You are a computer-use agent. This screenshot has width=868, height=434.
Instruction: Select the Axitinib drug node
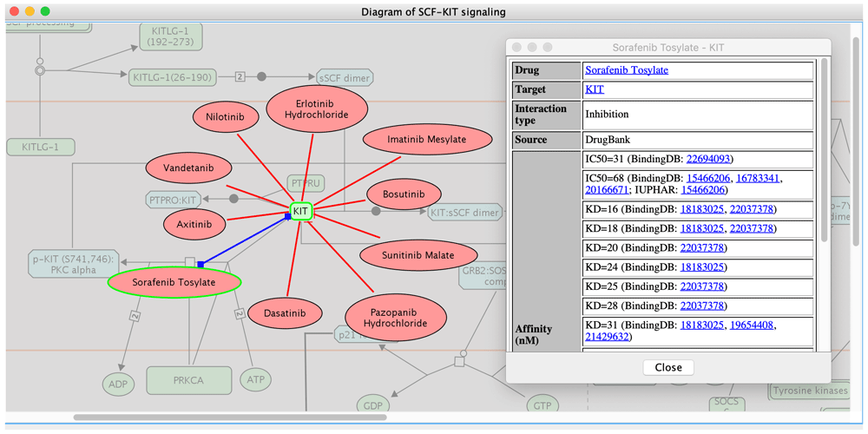pos(194,226)
